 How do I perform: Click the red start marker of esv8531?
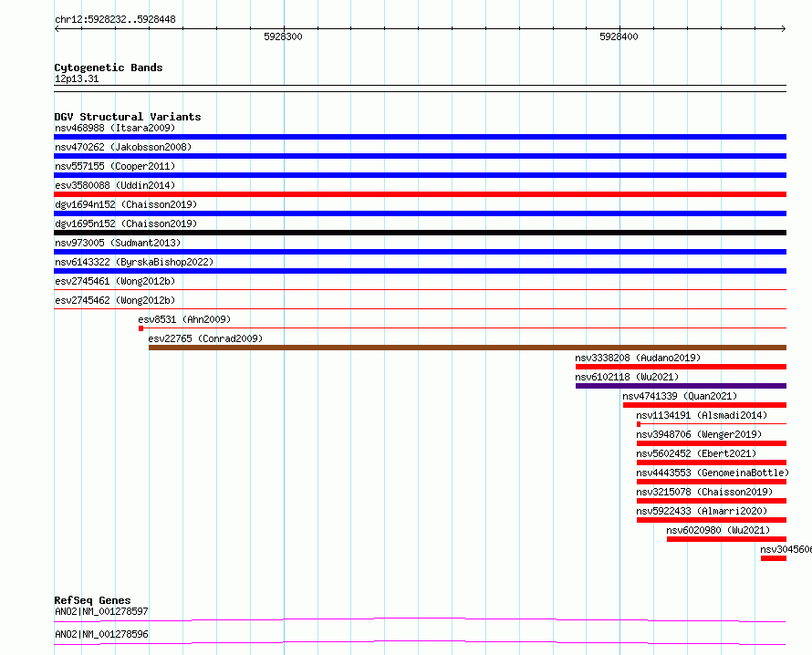tap(141, 328)
